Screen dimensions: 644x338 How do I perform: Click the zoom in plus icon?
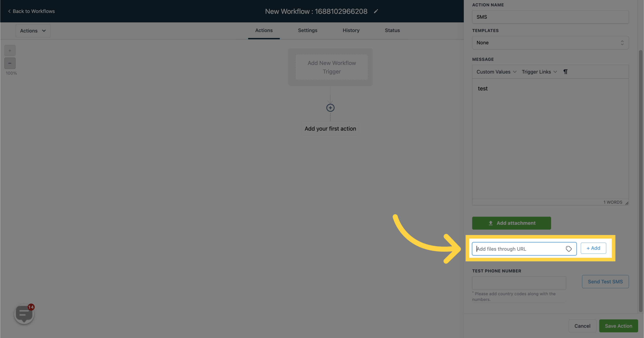[10, 51]
